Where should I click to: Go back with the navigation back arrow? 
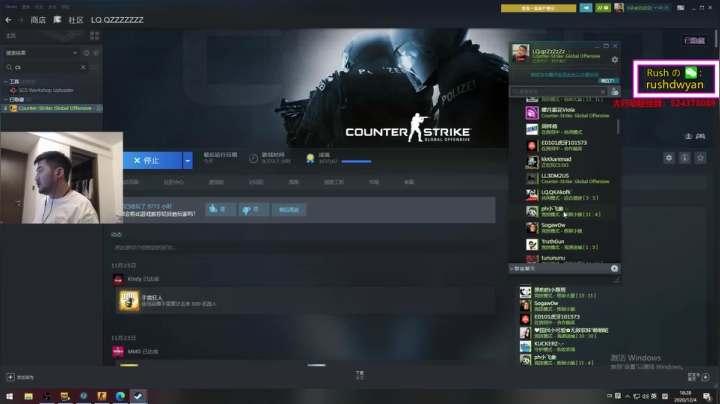tap(8, 20)
